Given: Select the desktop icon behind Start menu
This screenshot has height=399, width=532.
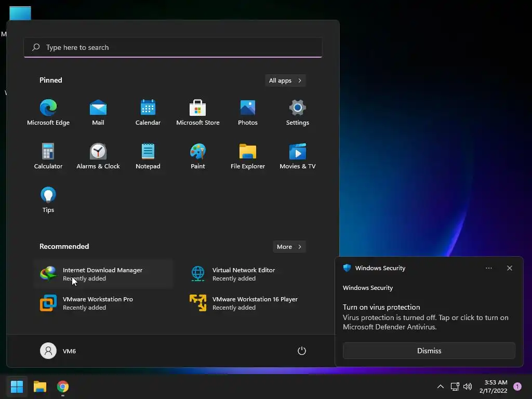Looking at the screenshot, I should pyautogui.click(x=20, y=13).
